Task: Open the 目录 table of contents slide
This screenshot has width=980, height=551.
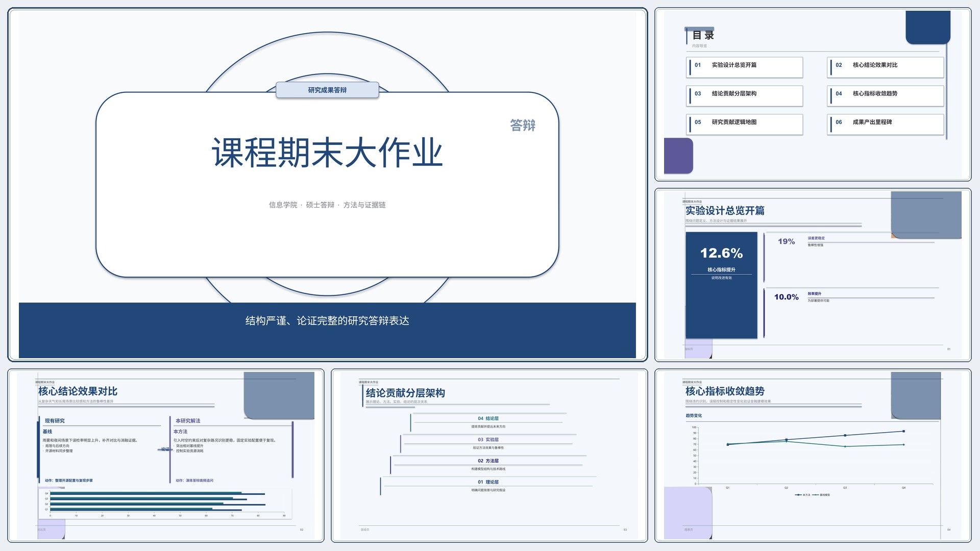Action: (x=813, y=94)
